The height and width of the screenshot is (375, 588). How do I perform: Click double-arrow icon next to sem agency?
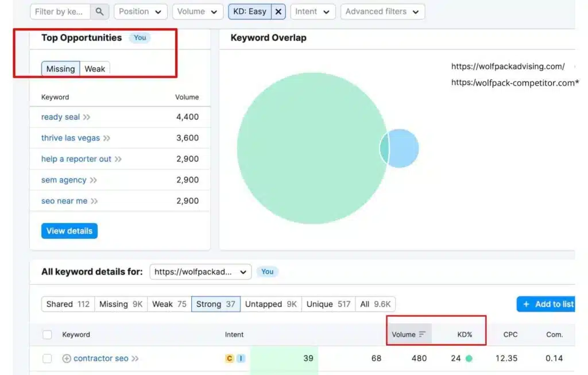point(94,180)
